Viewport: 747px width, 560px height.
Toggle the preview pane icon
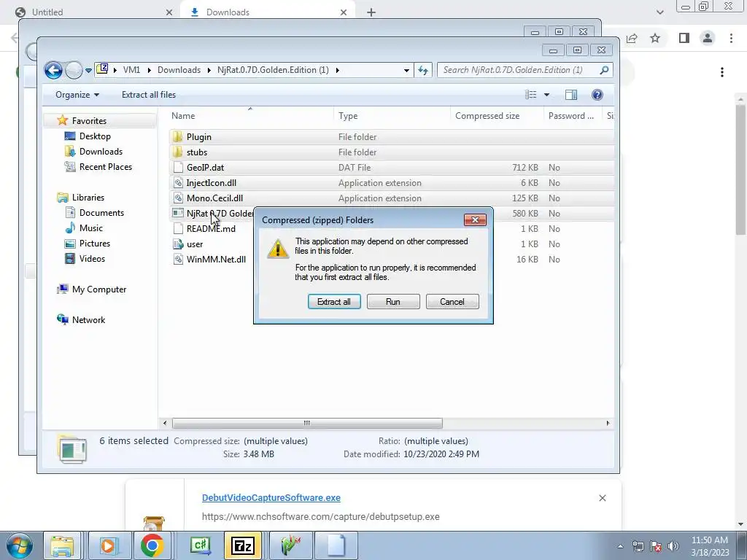570,95
